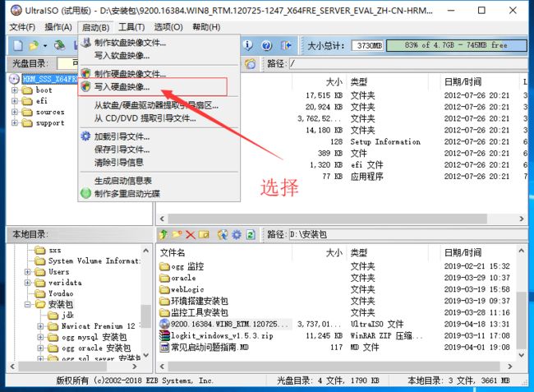Expand the sources folder in image tree
This screenshot has width=534, height=392.
[x=15, y=113]
